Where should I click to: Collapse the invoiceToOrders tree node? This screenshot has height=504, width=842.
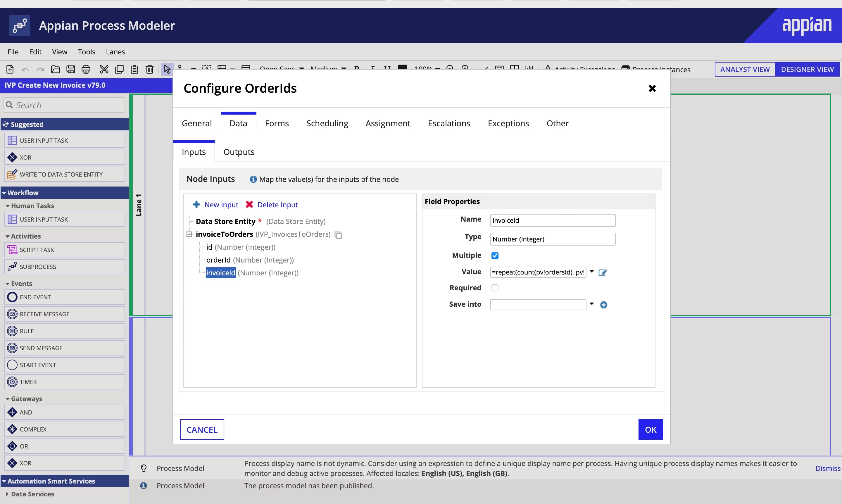click(x=189, y=234)
